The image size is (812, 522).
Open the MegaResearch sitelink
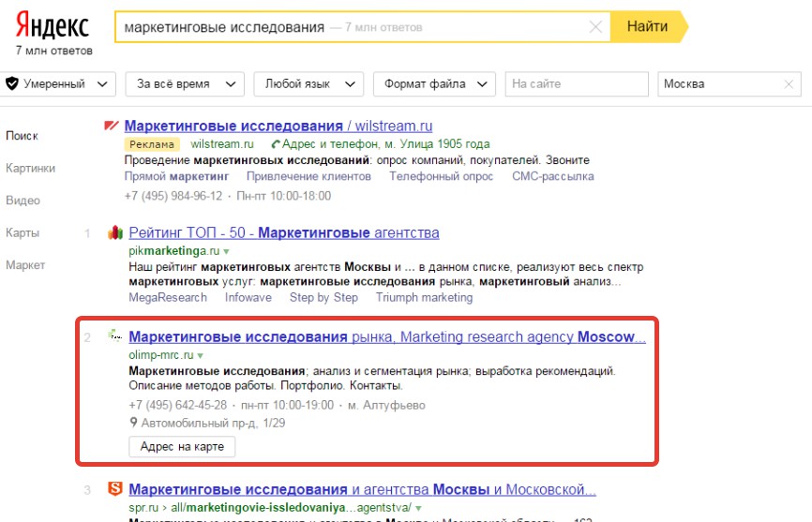168,297
